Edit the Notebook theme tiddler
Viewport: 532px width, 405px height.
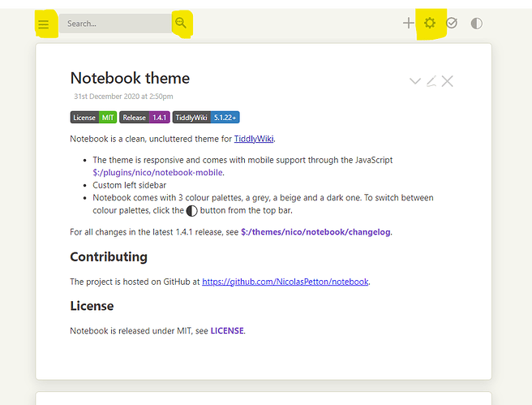[x=431, y=81]
